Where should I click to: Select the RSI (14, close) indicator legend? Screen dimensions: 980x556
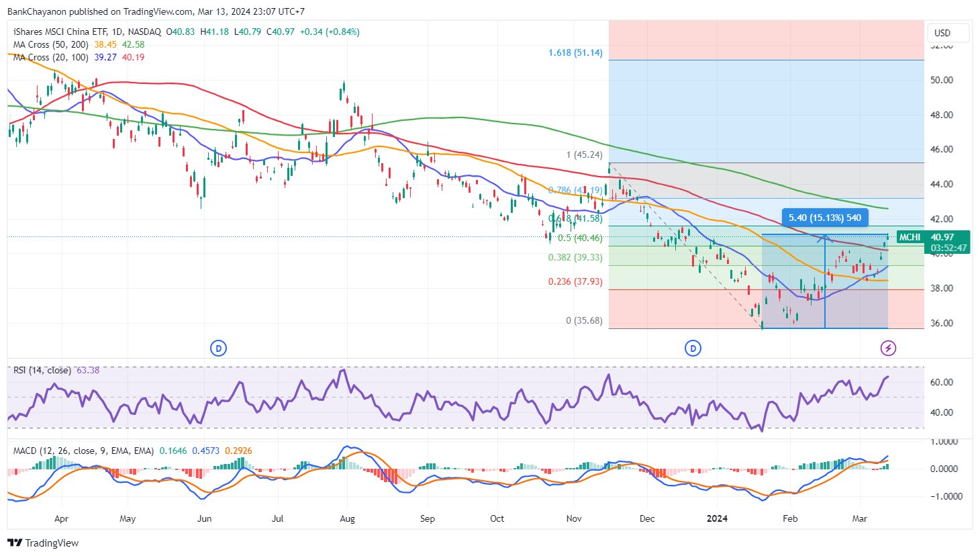click(x=42, y=370)
